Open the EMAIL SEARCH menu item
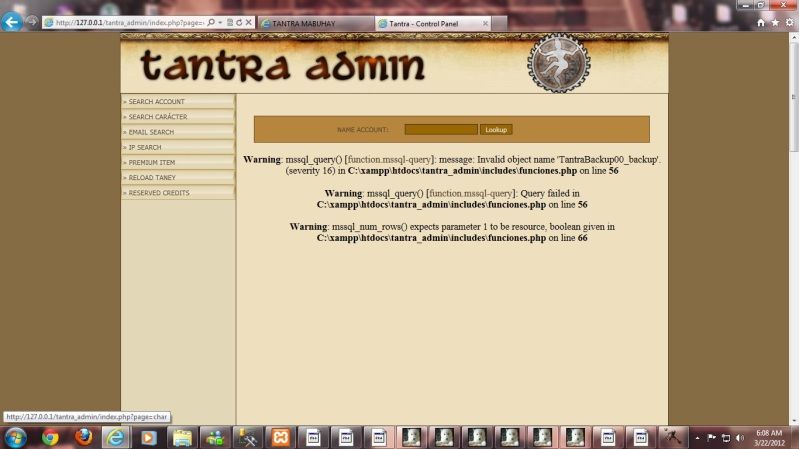Viewport: 799px width, 449px height. coord(178,132)
